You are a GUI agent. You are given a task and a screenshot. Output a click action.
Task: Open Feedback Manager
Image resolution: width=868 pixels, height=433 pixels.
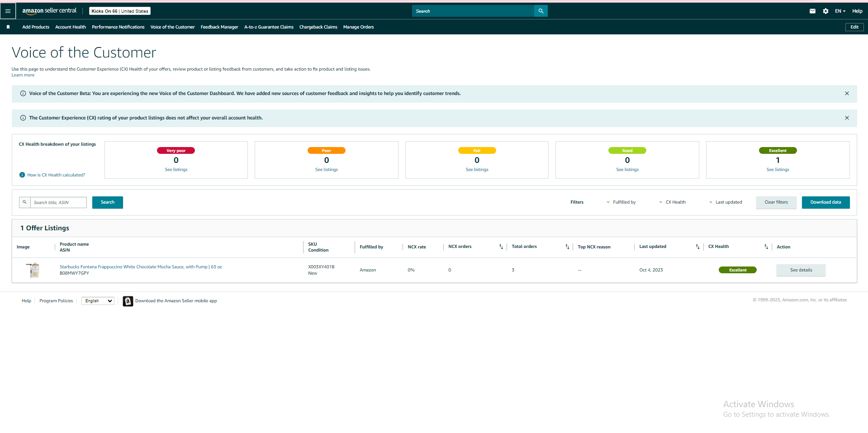[219, 27]
